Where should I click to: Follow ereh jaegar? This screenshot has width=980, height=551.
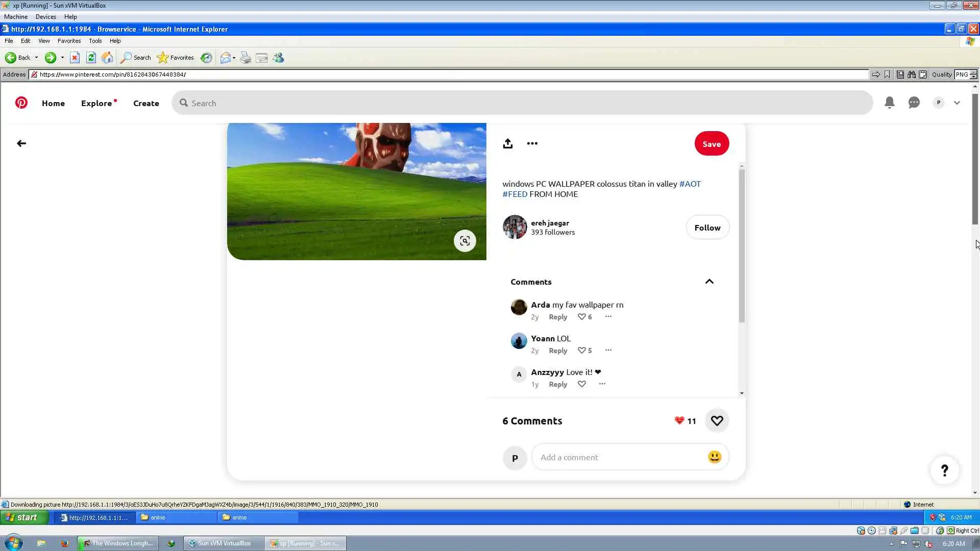click(707, 228)
